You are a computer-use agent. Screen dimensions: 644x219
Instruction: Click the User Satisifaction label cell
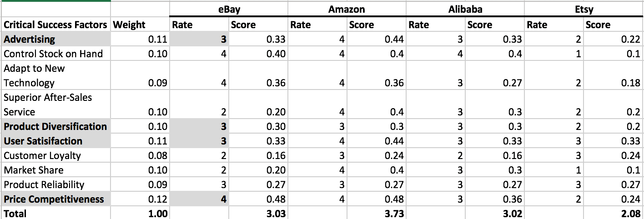(x=55, y=141)
